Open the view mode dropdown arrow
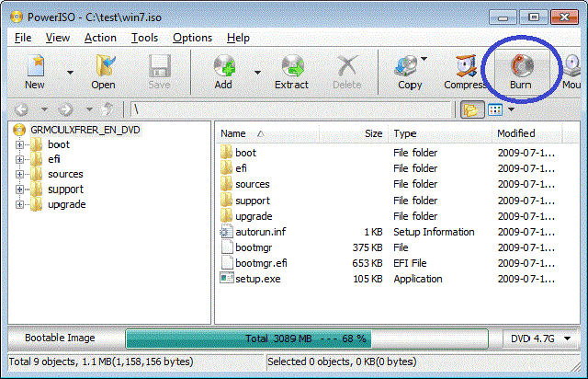 [x=511, y=109]
